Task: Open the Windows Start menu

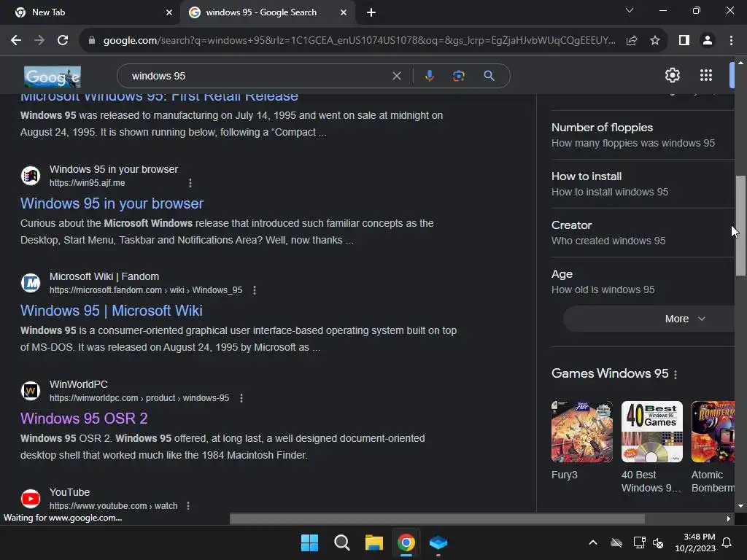Action: tap(309, 542)
